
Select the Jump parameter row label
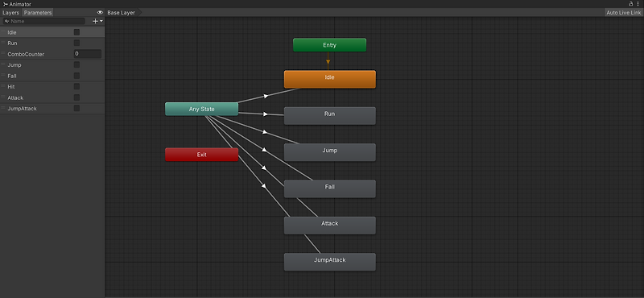14,65
